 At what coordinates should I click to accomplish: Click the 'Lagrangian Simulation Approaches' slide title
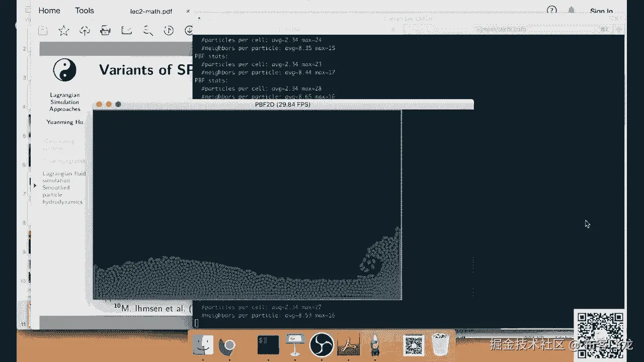(65, 102)
